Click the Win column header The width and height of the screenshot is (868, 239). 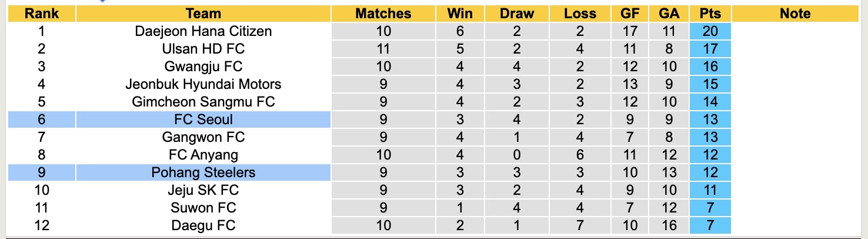(x=460, y=14)
